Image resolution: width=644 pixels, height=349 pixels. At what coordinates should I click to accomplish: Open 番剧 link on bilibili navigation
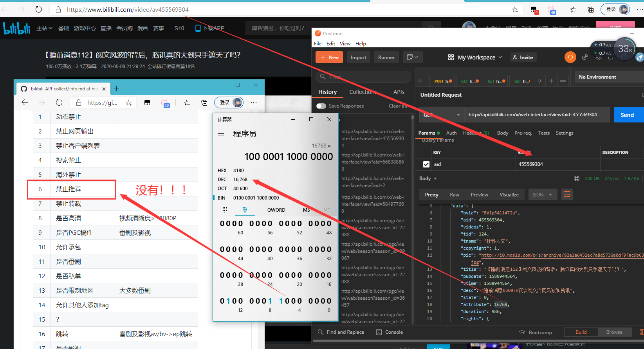(64, 28)
